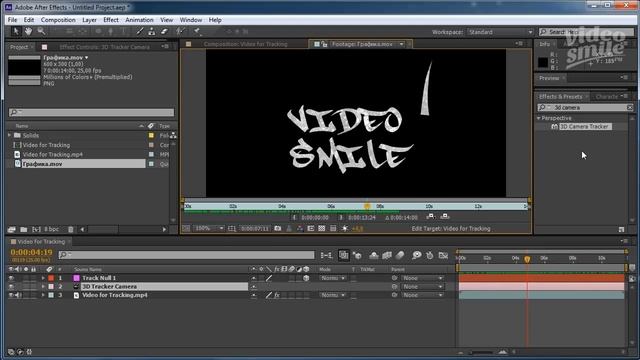The width and height of the screenshot is (640, 360).
Task: Select the Eraser tool
Action: 164,31
